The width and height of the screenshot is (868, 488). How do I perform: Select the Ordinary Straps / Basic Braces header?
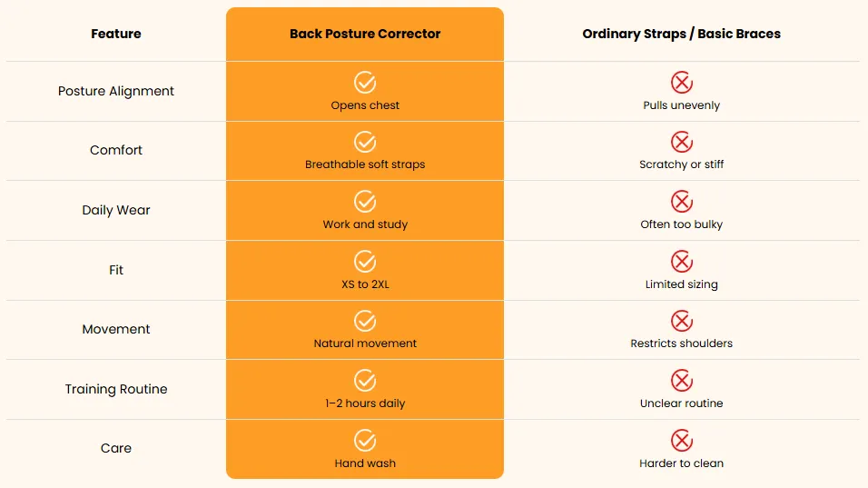tap(682, 34)
